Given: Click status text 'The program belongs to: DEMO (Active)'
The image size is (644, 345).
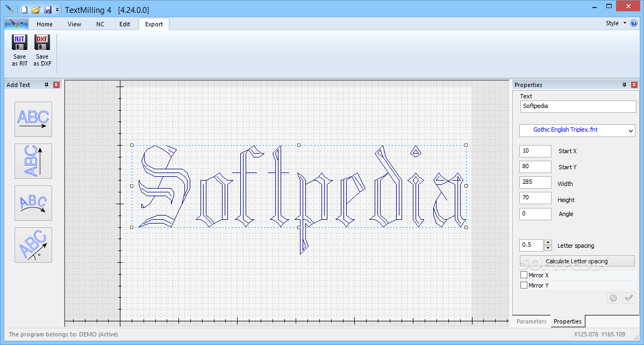Looking at the screenshot, I should point(63,334).
